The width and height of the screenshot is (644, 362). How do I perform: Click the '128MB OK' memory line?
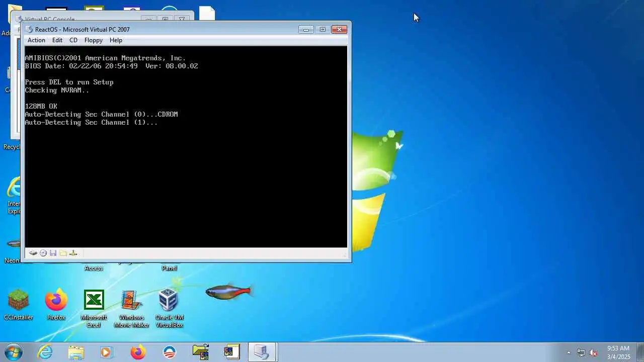pos(41,106)
